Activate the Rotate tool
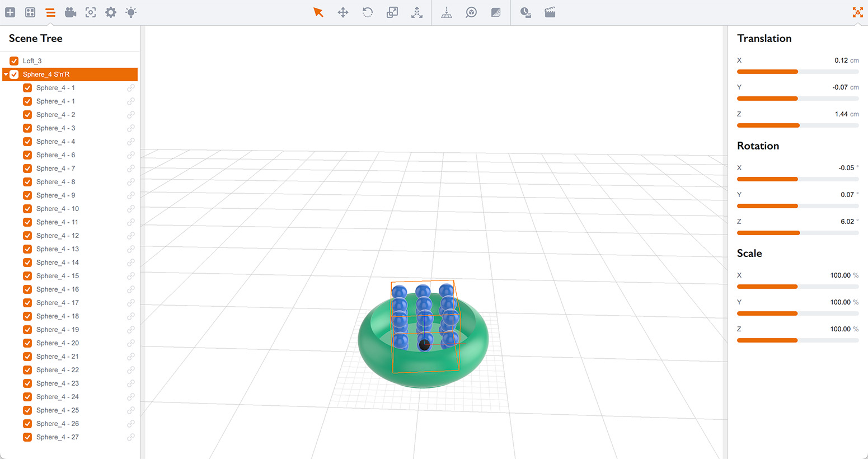Viewport: 868px width, 459px height. [x=367, y=12]
